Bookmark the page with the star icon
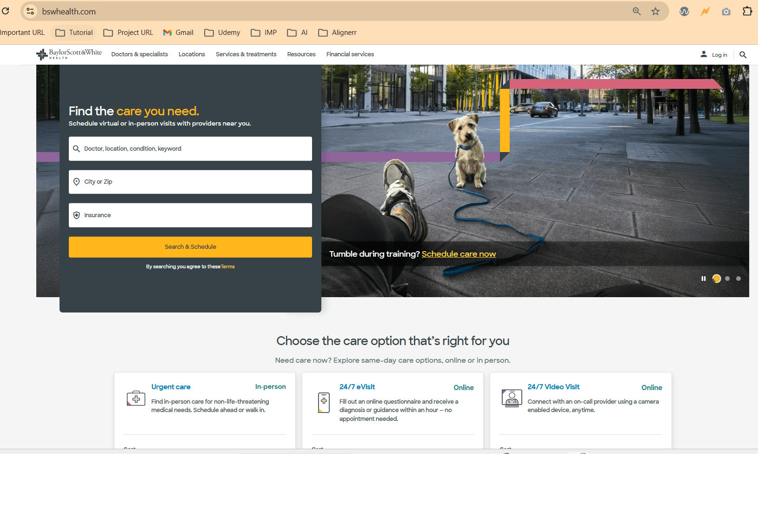Image resolution: width=758 pixels, height=532 pixels. point(656,11)
